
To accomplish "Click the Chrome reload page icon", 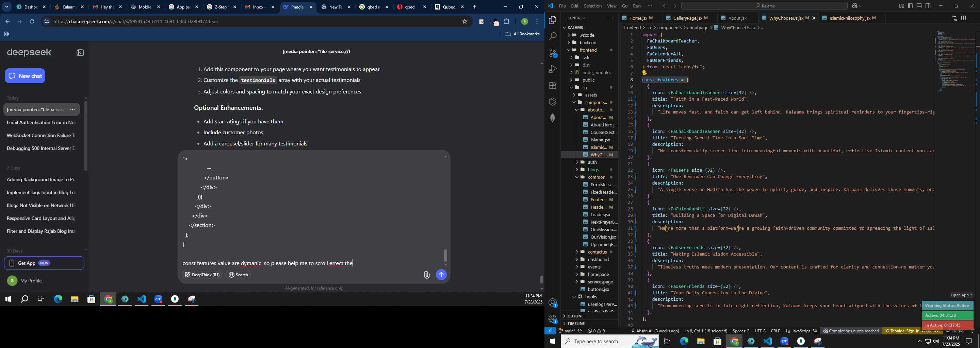I will (32, 22).
